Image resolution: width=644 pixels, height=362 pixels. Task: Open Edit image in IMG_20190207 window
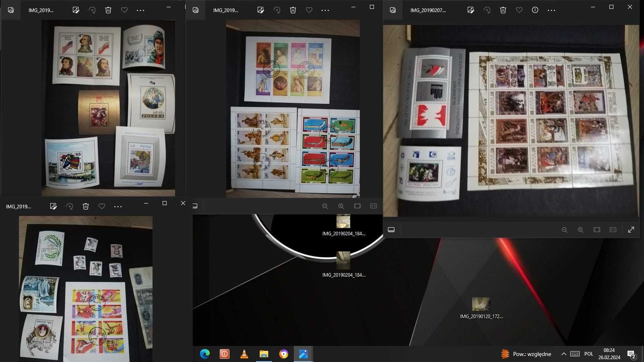click(x=471, y=10)
